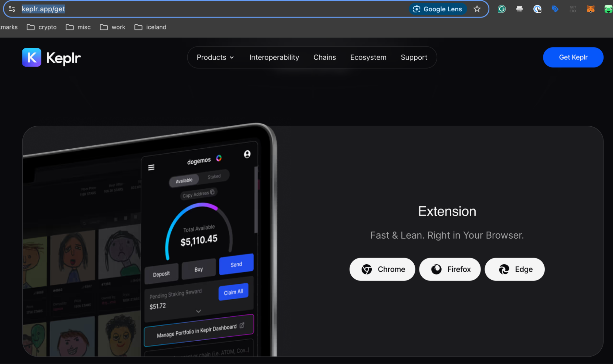
Task: Open the printer extension icon
Action: coord(519,9)
